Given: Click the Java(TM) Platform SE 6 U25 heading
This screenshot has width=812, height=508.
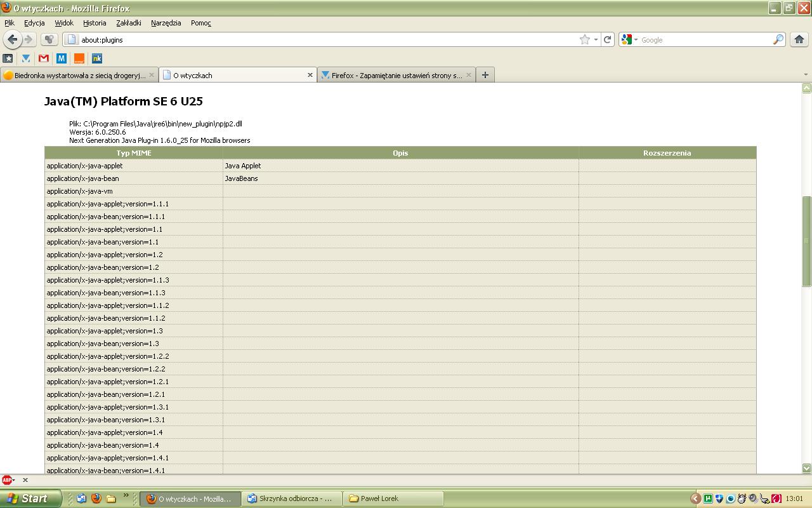Looking at the screenshot, I should [124, 101].
